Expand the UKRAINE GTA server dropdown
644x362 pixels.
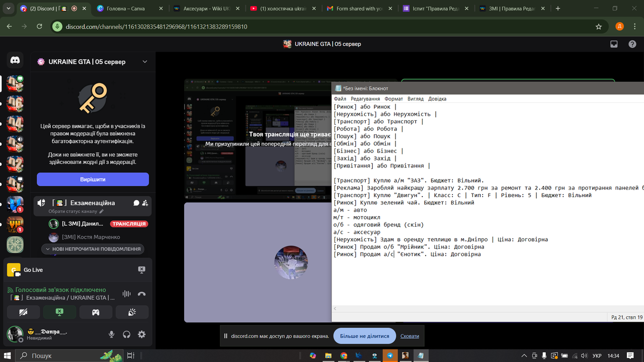(x=145, y=62)
